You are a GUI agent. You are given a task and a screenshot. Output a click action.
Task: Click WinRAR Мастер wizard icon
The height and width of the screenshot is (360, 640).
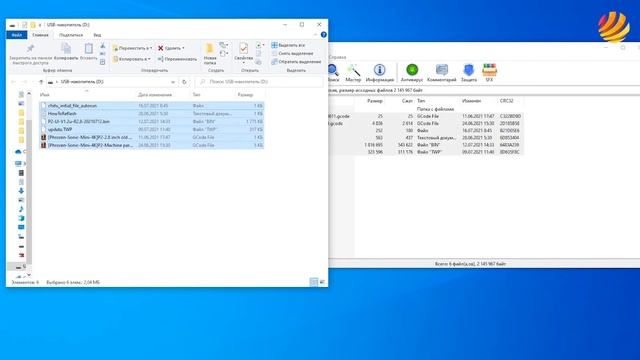point(353,73)
